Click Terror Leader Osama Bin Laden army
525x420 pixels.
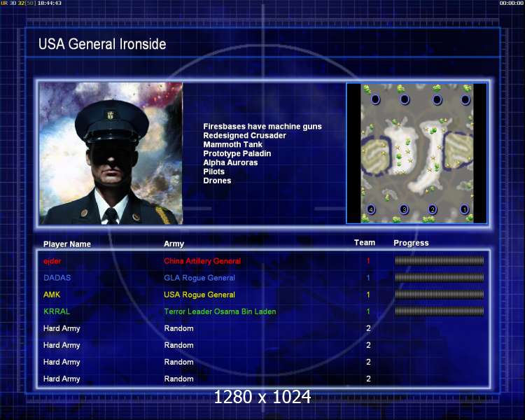coord(220,311)
